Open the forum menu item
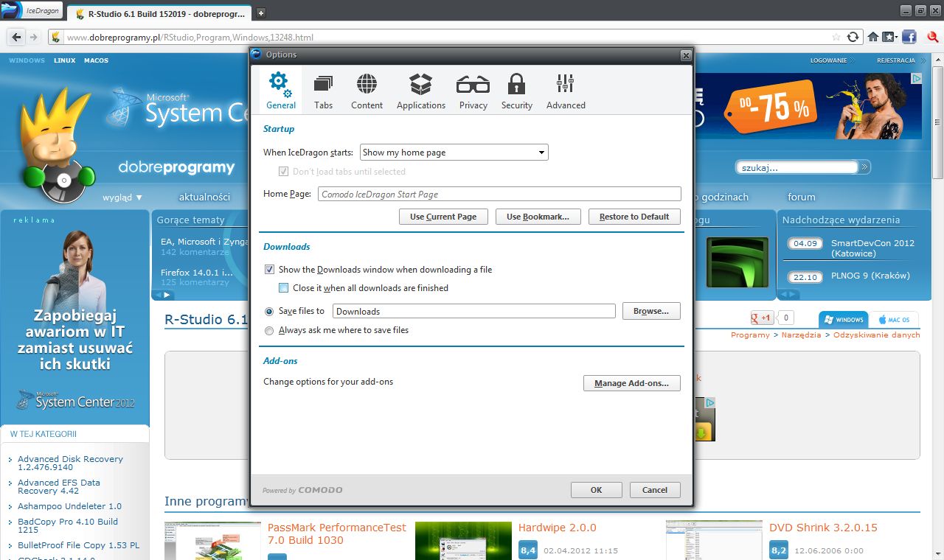The height and width of the screenshot is (560, 944). 802,197
